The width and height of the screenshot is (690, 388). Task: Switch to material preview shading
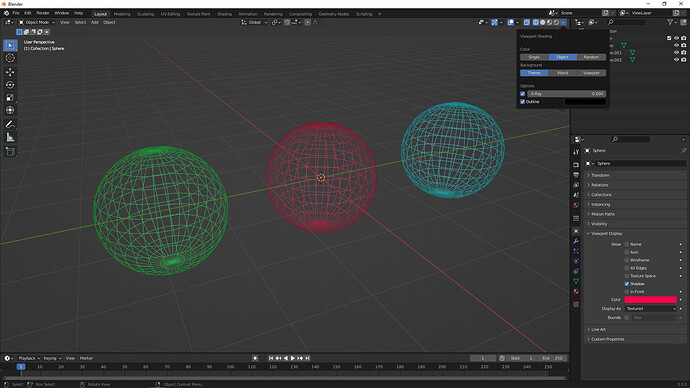[550, 22]
